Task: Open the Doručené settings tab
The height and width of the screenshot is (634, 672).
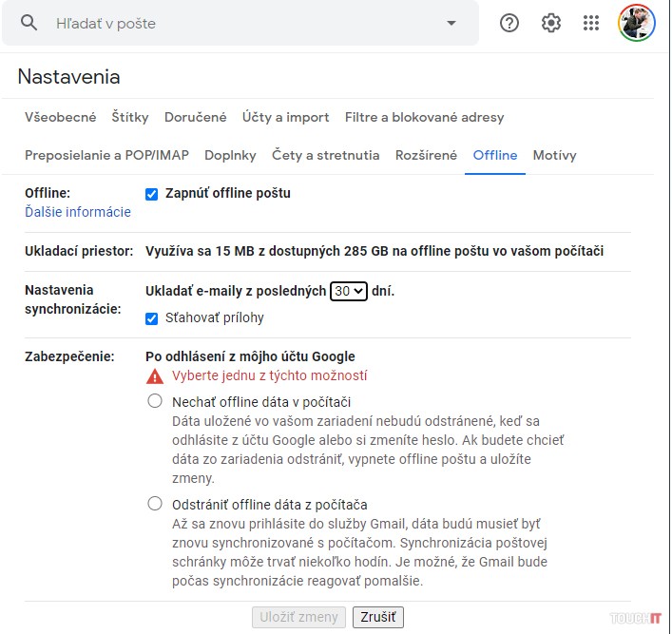Action: coord(196,117)
